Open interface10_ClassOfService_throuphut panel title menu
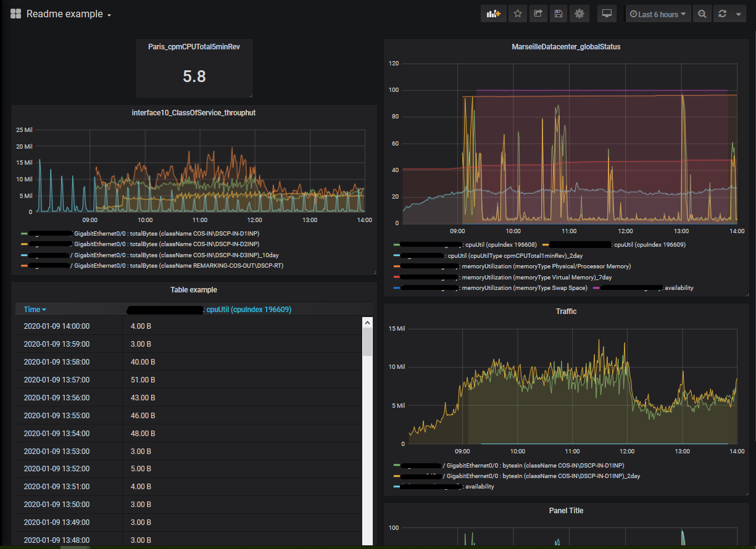Screen dimensions: 756x549 (194, 113)
